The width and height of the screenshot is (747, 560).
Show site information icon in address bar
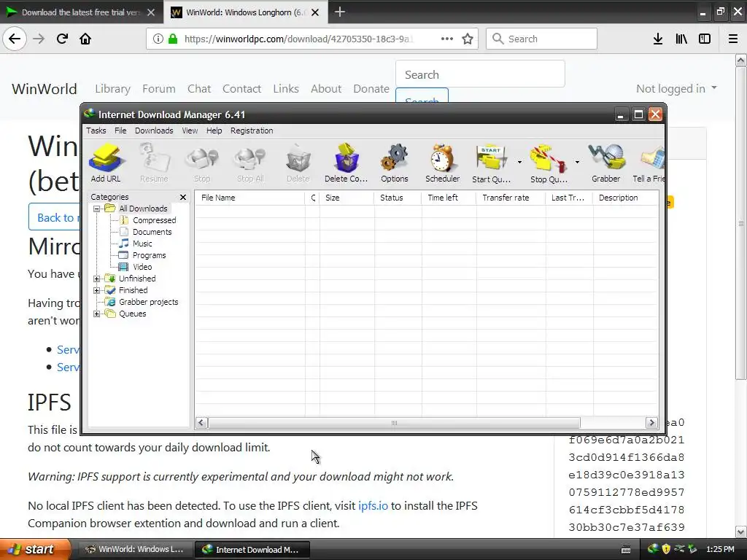[x=158, y=39]
